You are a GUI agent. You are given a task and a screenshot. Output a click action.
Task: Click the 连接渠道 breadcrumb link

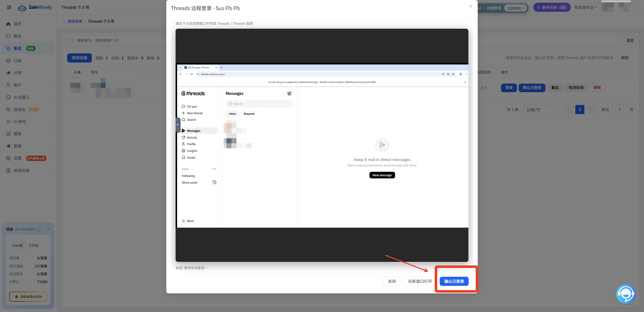[74, 21]
